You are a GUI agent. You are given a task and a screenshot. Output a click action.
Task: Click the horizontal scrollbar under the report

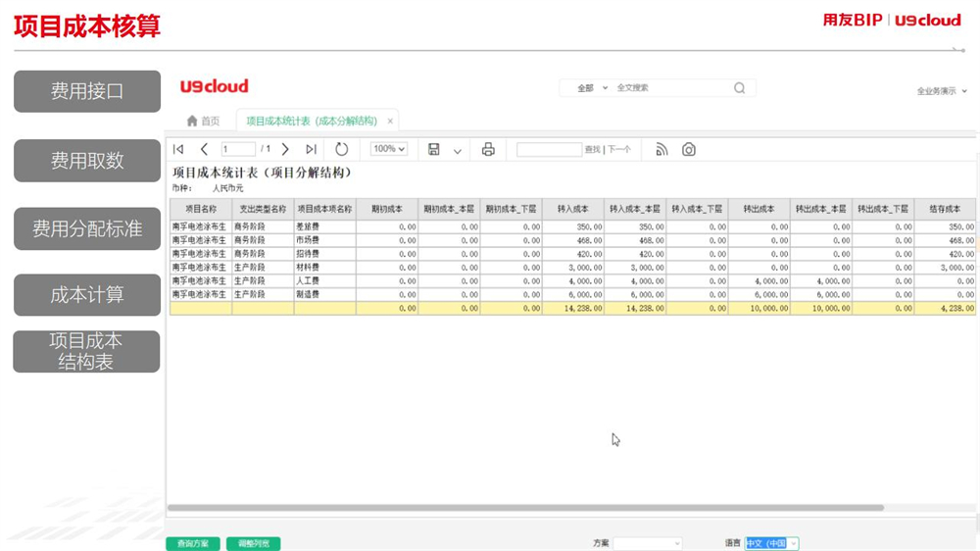525,508
